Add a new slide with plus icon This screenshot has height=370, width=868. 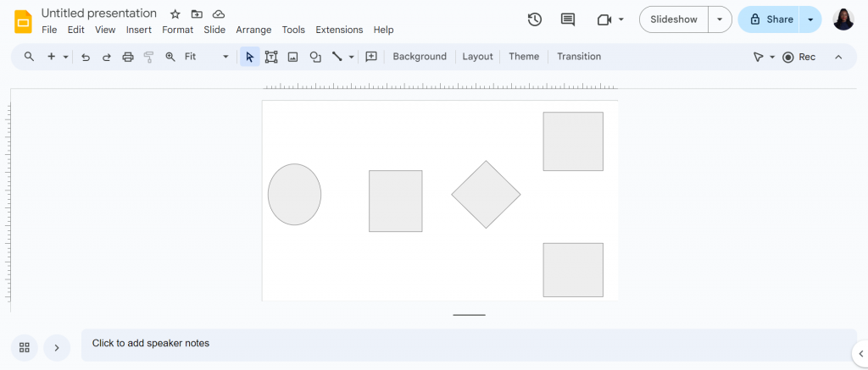pos(51,57)
